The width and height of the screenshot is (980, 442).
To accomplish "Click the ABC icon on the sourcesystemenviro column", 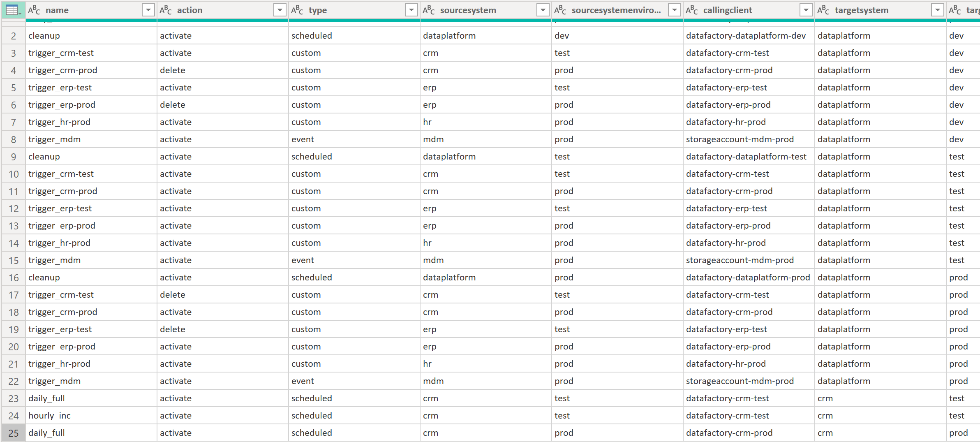I will coord(560,10).
